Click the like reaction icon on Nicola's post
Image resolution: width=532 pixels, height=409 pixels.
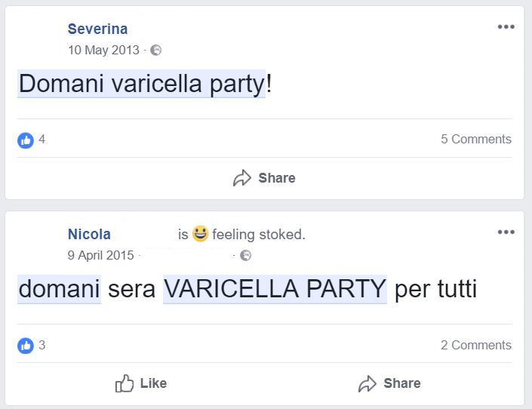click(x=26, y=346)
